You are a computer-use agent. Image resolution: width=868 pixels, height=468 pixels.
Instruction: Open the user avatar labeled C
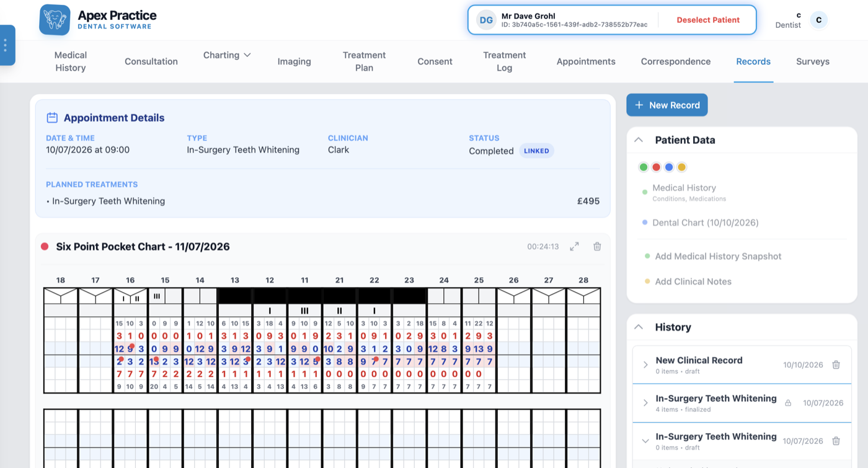point(818,20)
